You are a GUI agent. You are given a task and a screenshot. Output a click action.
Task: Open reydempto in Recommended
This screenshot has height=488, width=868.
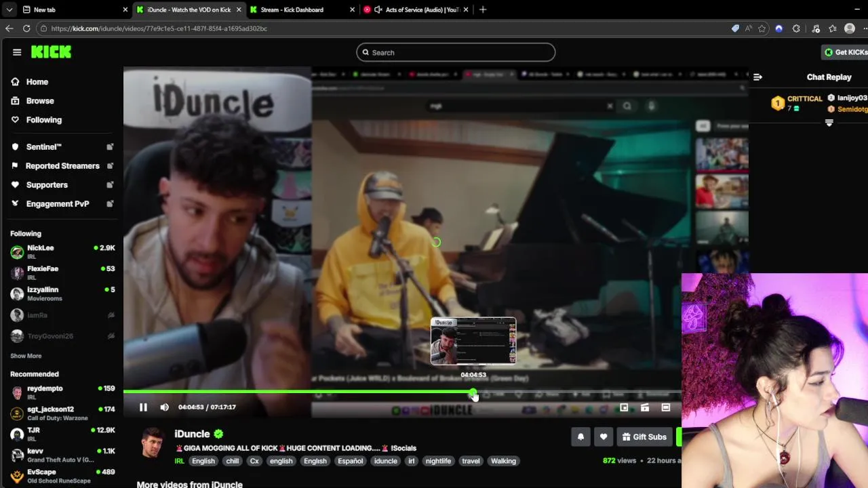[x=62, y=392]
